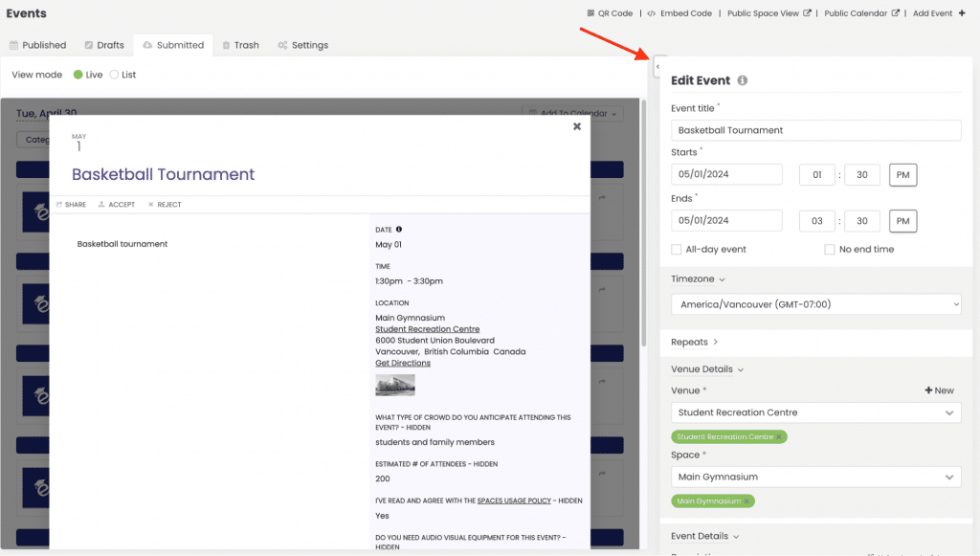This screenshot has height=556, width=980.
Task: Reject the submitted event
Action: point(164,205)
